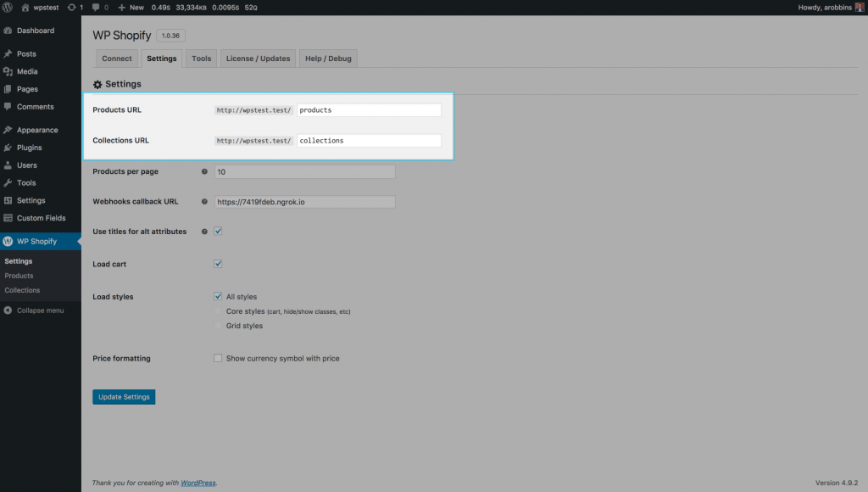Click the 52Q query count in admin bar

pyautogui.click(x=251, y=7)
